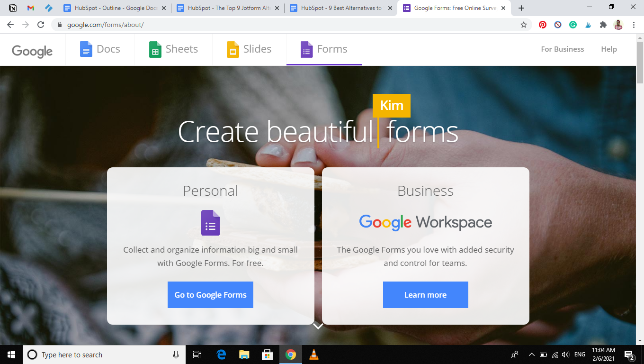Screen dimensions: 644x364
Task: Open the clock showing 11:04 AM
Action: coord(604,355)
